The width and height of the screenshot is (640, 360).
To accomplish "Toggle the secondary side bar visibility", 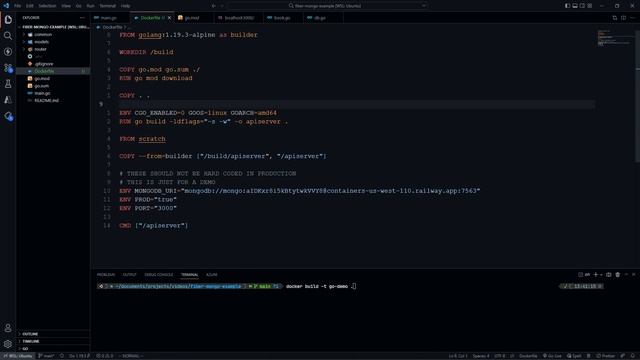I will 582,6.
